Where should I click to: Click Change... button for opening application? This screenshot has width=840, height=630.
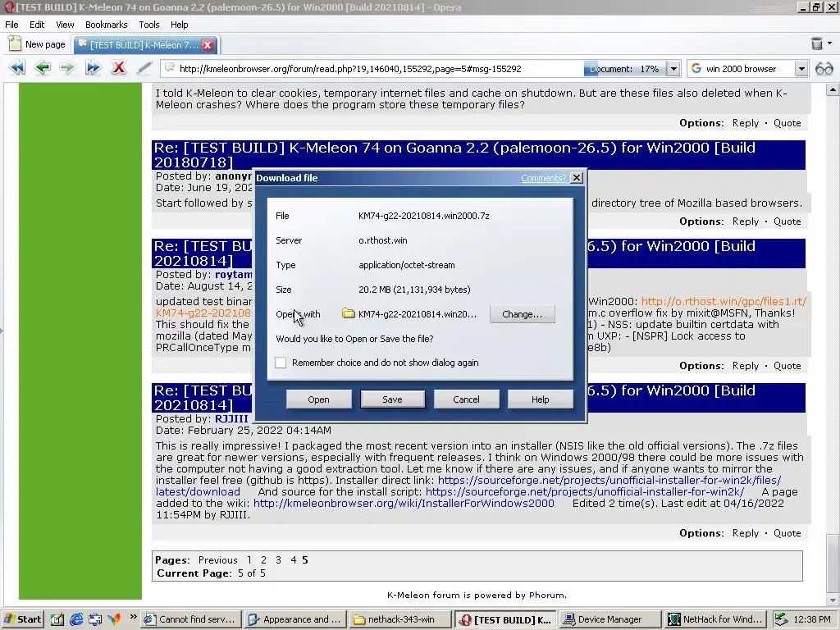click(523, 314)
